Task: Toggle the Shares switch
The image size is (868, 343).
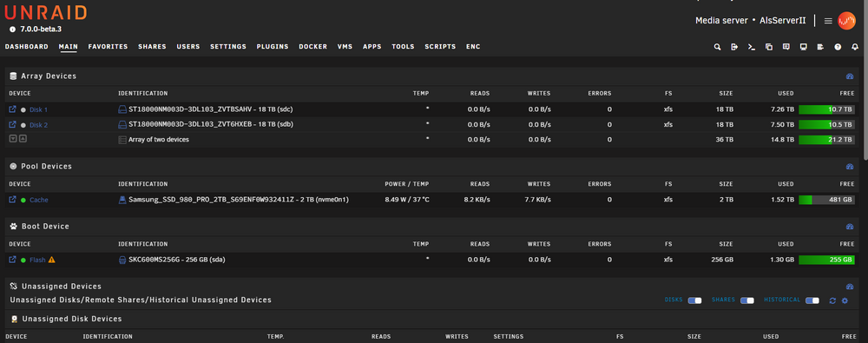Action: pos(747,300)
